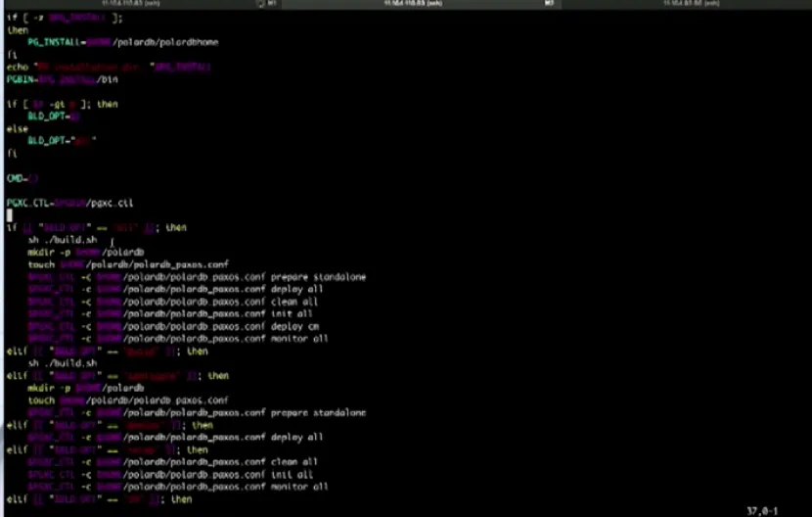Click the 'if [ -z' line
This screenshot has width=812, height=517.
click(65, 17)
